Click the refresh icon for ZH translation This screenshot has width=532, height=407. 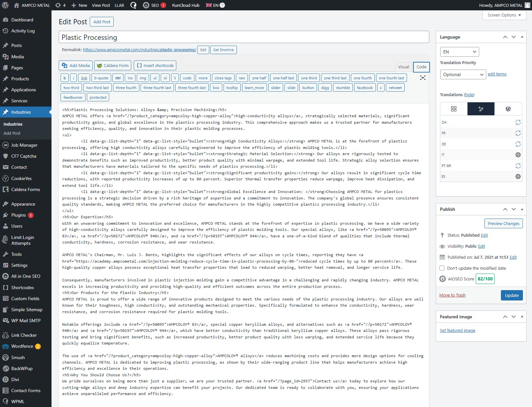click(x=518, y=122)
